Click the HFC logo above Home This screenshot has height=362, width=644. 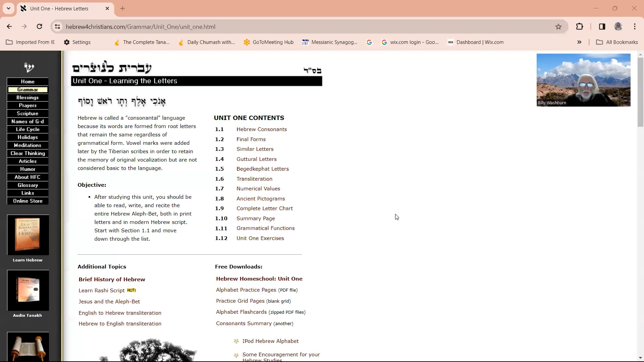(x=29, y=67)
